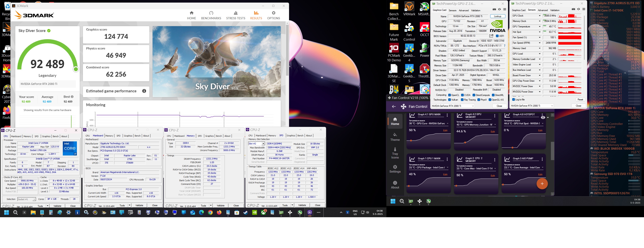The image size is (644, 248).
Task: Open GPU selector dropdown in GPU-Z Graphics Card window
Action: (x=453, y=106)
